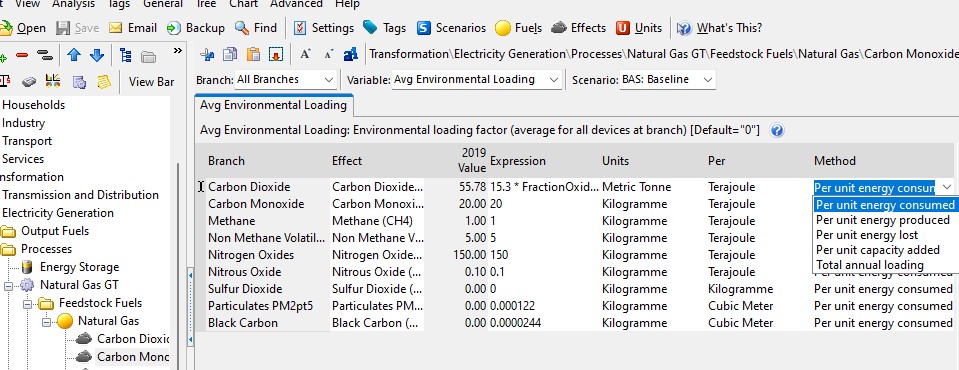Click the copy icon in the data toolbar

(x=230, y=54)
